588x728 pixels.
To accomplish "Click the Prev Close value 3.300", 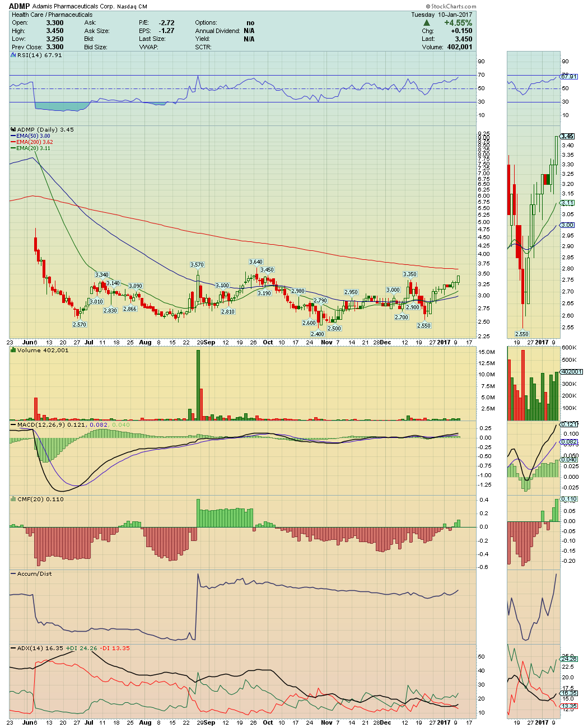I will click(x=54, y=47).
